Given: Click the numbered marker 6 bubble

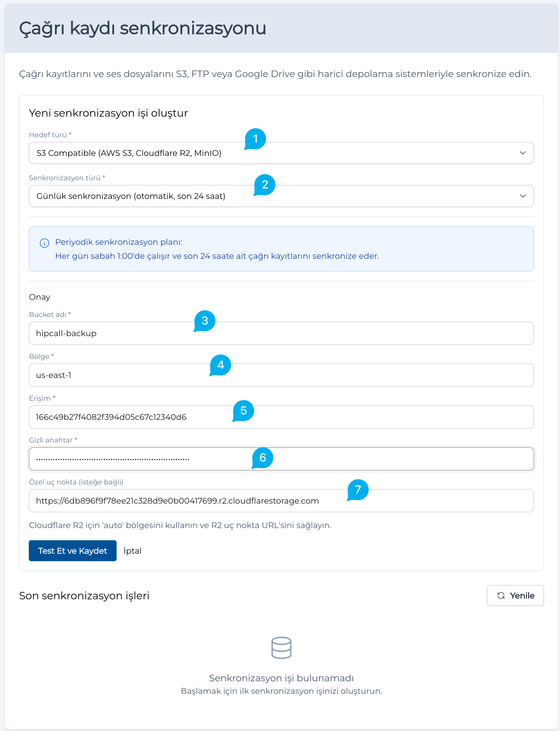Looking at the screenshot, I should click(x=263, y=458).
